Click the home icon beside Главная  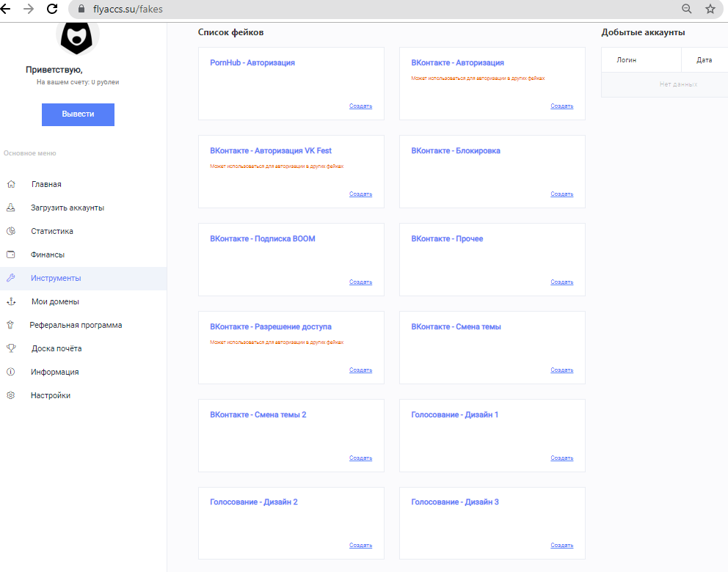coord(11,184)
